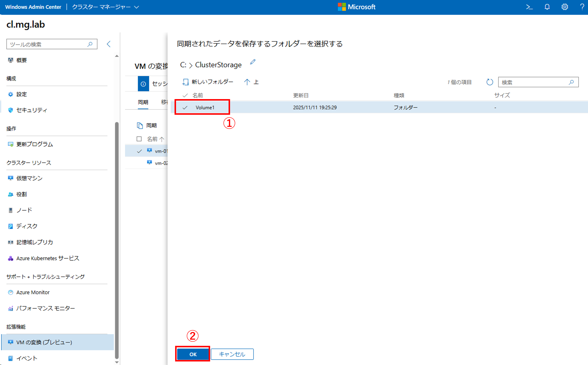
Task: Edit the folder path with the pencil icon
Action: [253, 62]
